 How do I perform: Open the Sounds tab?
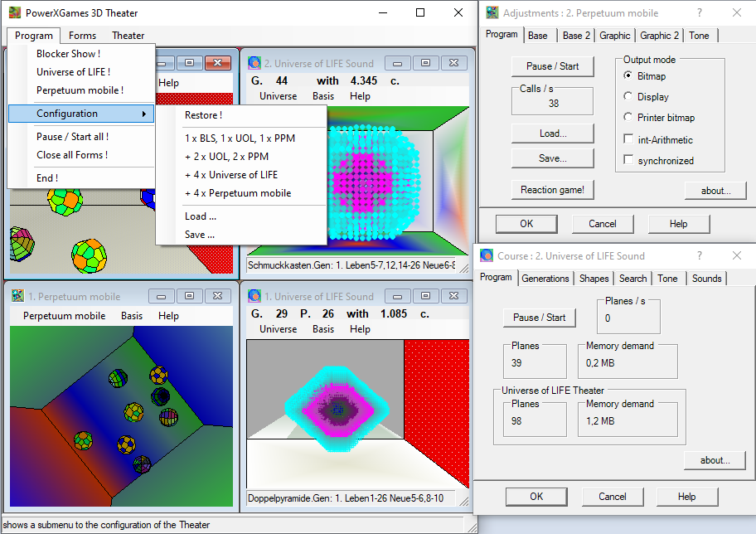click(x=707, y=279)
